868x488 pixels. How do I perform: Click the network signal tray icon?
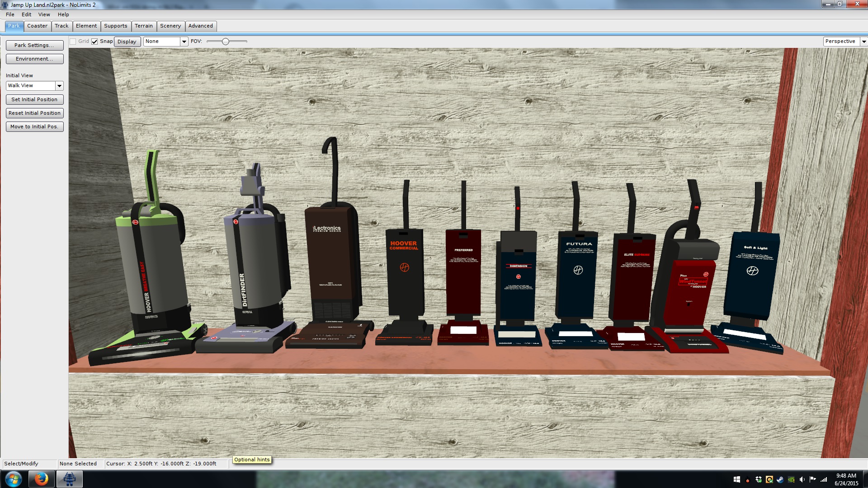[x=824, y=479]
